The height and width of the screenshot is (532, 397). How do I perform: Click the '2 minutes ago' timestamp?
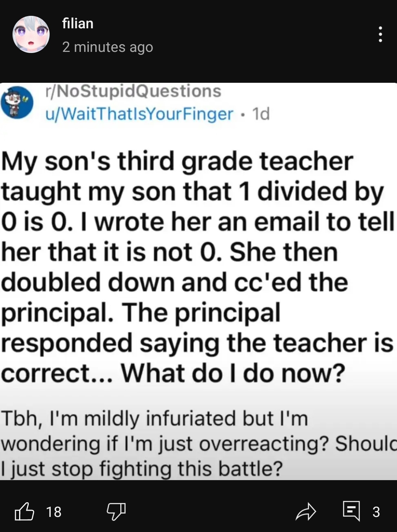[108, 47]
